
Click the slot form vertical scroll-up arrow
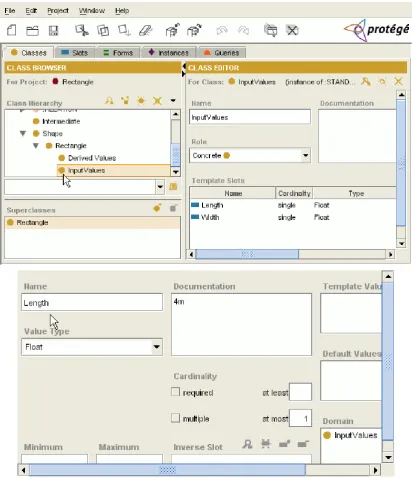coord(388,276)
